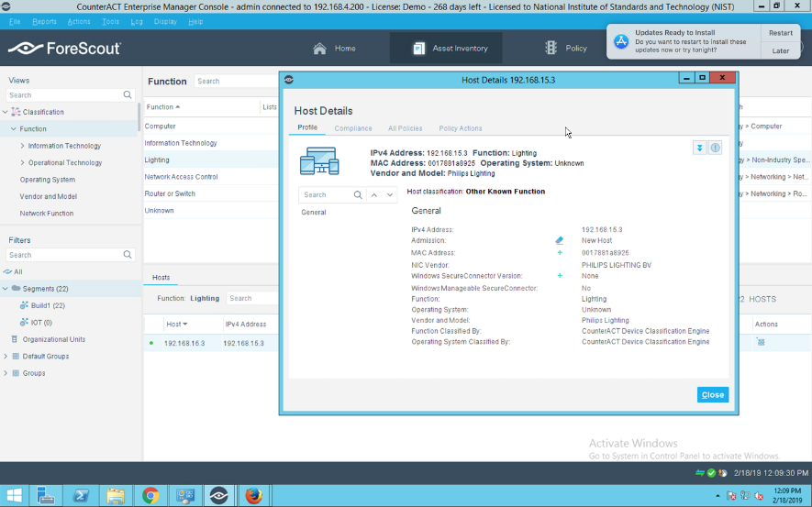Click the Filters search magnifier icon

click(128, 255)
